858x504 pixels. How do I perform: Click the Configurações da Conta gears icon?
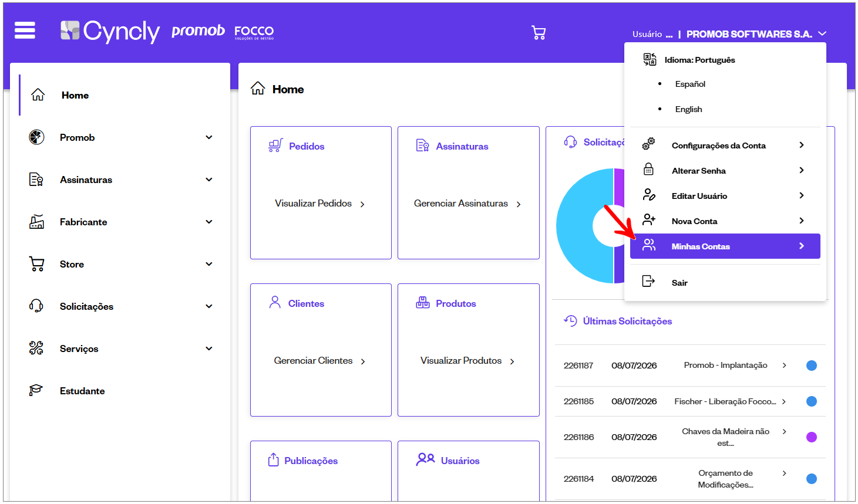click(x=648, y=144)
